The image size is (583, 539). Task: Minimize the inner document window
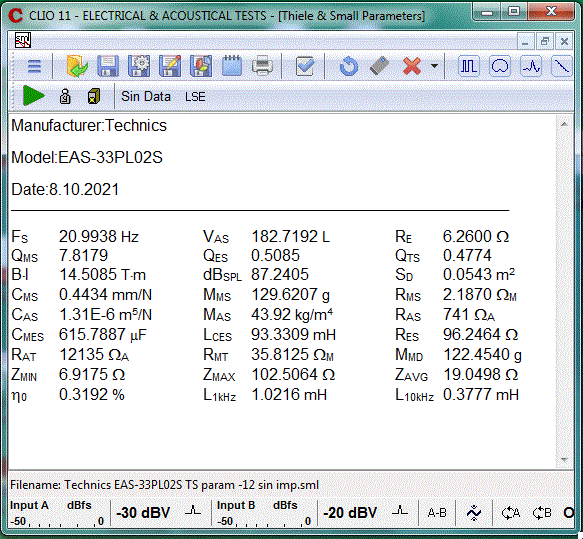point(525,41)
